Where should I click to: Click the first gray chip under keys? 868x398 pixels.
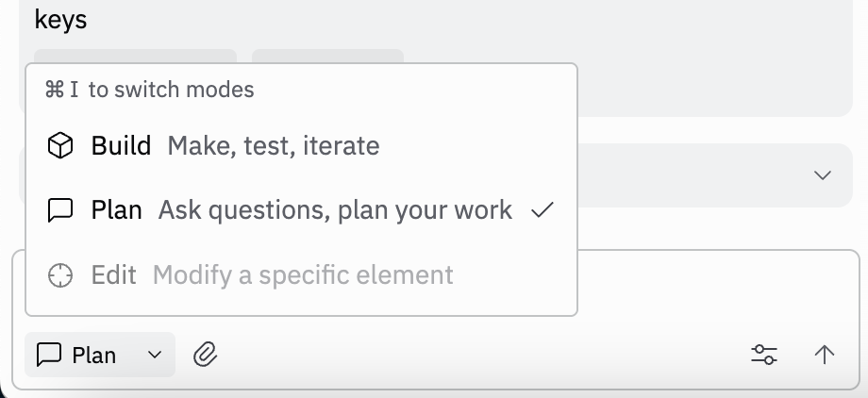coord(135,56)
